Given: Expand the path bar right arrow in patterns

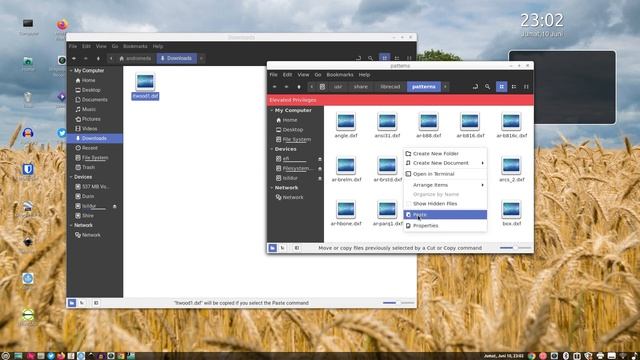Looking at the screenshot, I should pyautogui.click(x=445, y=87).
